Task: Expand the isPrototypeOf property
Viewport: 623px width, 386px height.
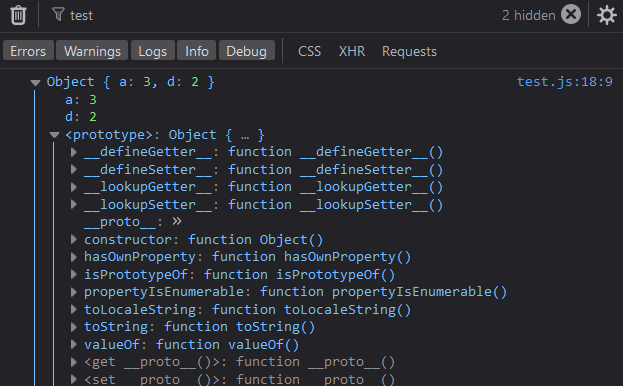Action: (x=74, y=274)
